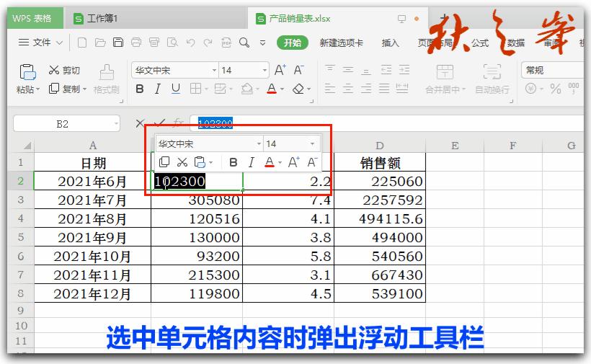The width and height of the screenshot is (591, 364).
Task: Select row 5 header
Action: [x=21, y=237]
